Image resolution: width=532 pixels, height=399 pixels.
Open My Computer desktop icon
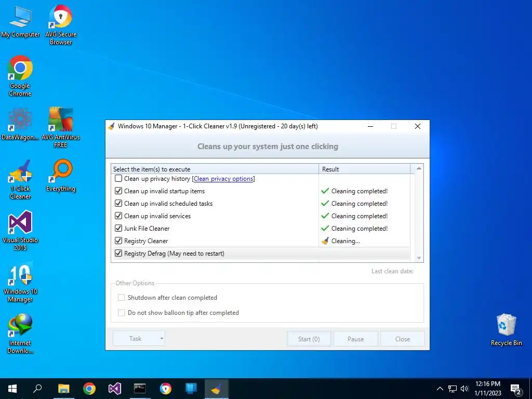[x=20, y=21]
